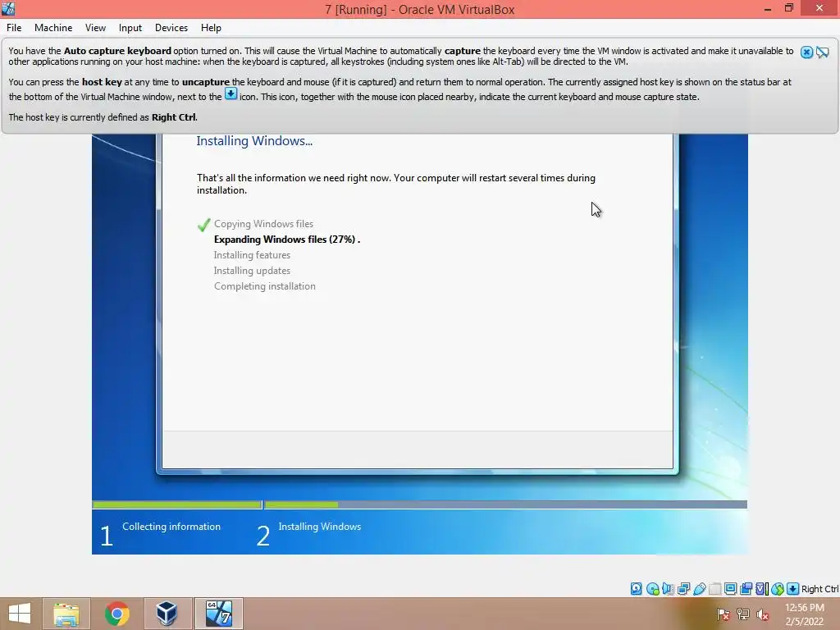The width and height of the screenshot is (840, 630).
Task: Launch Google Chrome from the taskbar
Action: [x=116, y=614]
